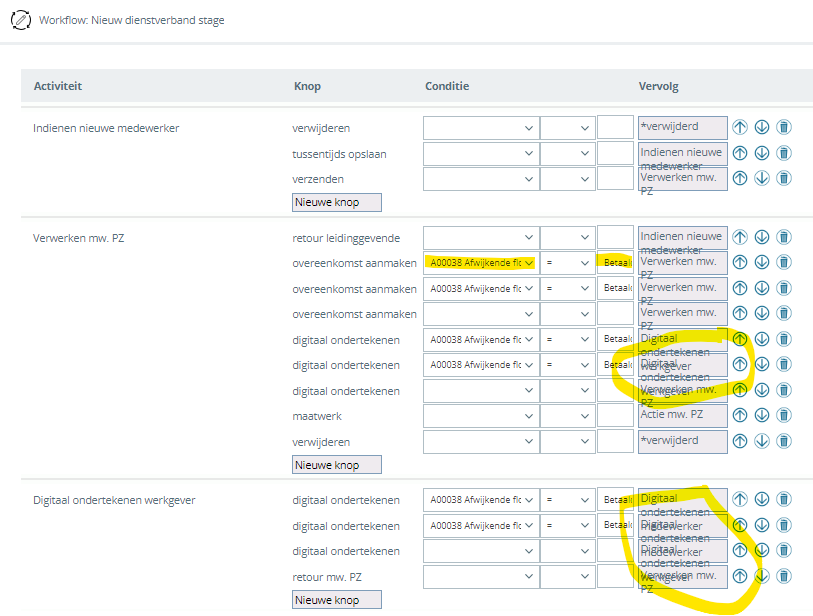Click the Vervolg column header
This screenshot has height=616, width=813.
click(658, 86)
